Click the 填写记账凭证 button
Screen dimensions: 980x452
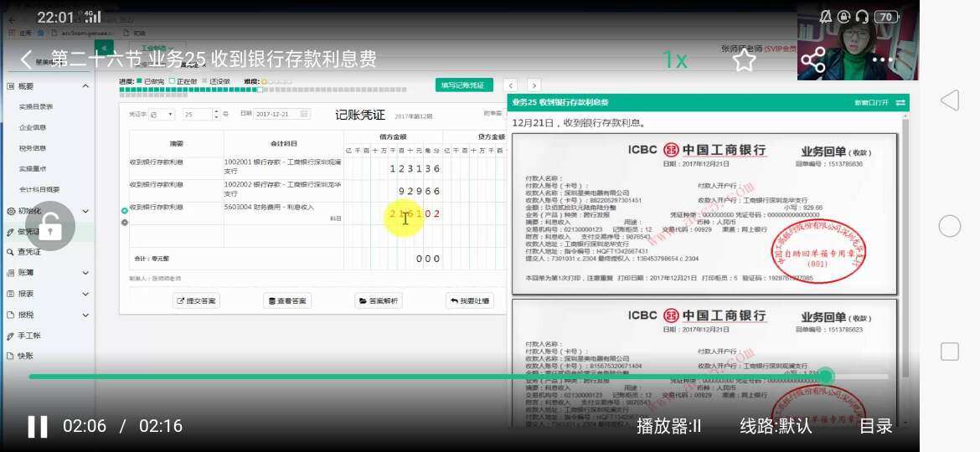464,85
